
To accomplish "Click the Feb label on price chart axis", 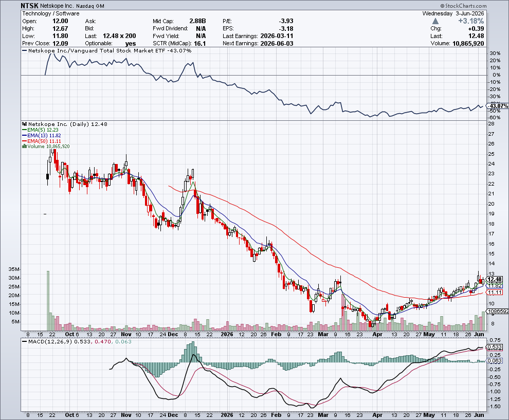I will click(276, 334).
